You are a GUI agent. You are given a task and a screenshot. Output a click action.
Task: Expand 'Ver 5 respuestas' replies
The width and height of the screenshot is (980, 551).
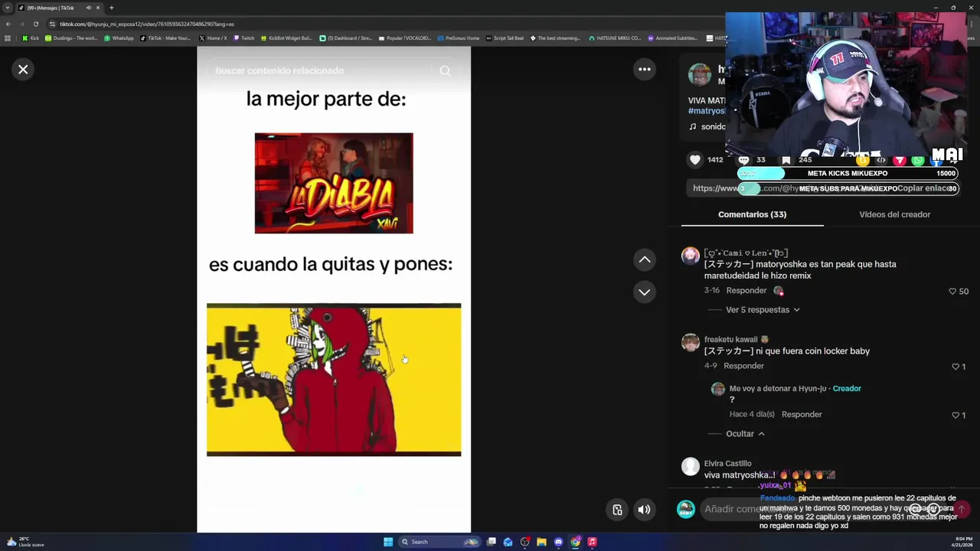coord(763,310)
